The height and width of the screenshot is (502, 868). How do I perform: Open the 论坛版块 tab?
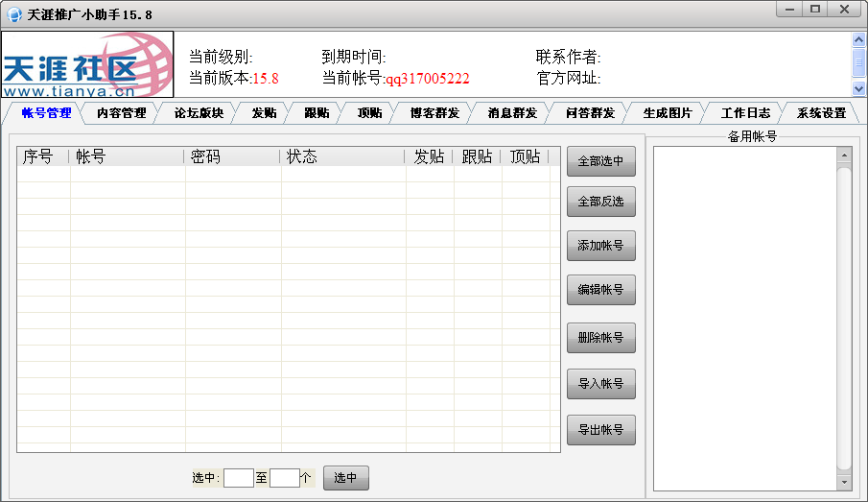pos(199,113)
